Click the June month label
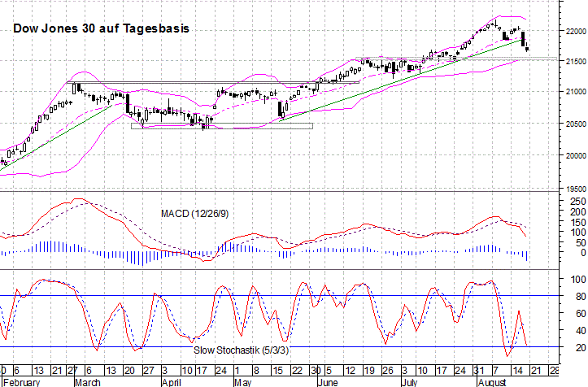The height and width of the screenshot is (387, 588). click(x=328, y=382)
